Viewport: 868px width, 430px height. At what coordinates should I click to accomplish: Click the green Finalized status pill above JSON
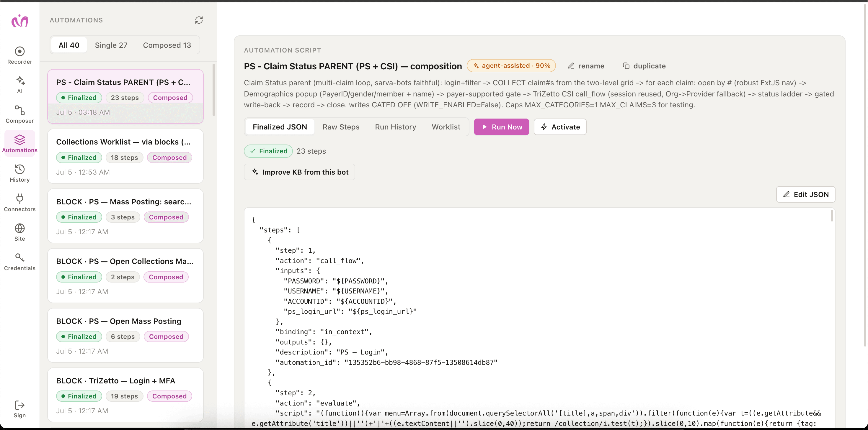coord(268,151)
